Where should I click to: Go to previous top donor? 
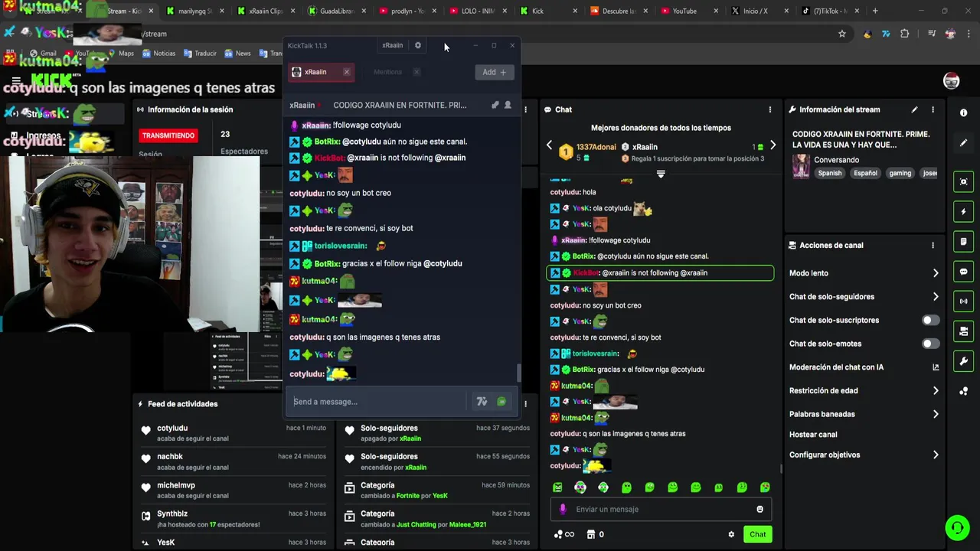(x=549, y=145)
